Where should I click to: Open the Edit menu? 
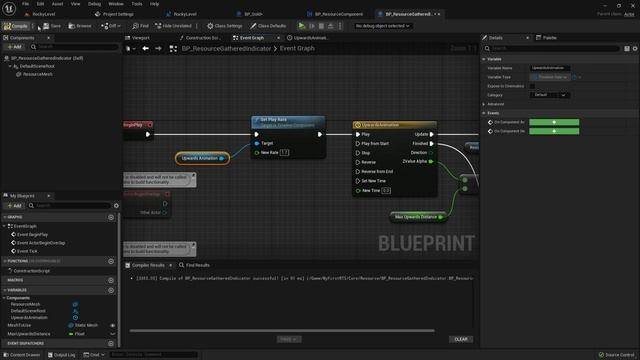[x=40, y=4]
